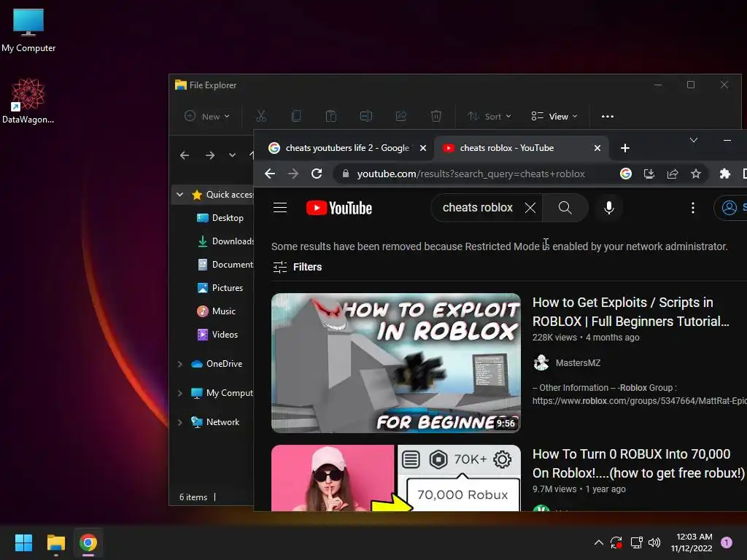The width and height of the screenshot is (747, 560).
Task: Expand the Network tree node
Action: (x=179, y=422)
